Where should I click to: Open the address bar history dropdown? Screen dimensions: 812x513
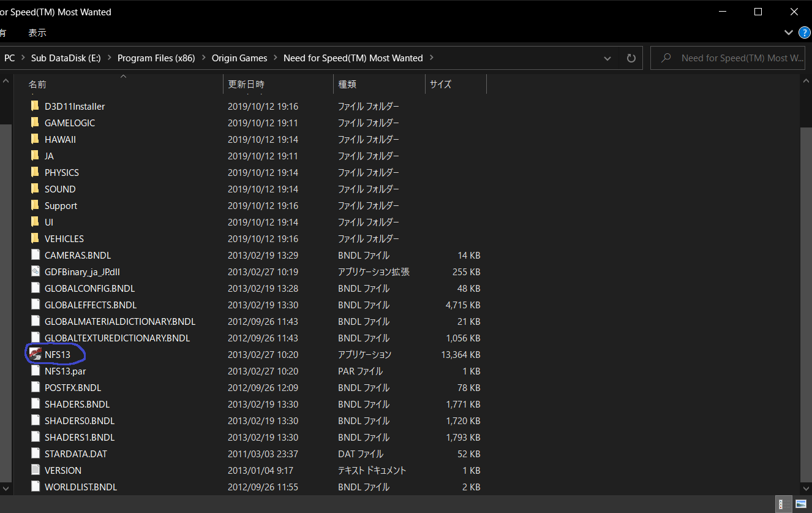(607, 58)
